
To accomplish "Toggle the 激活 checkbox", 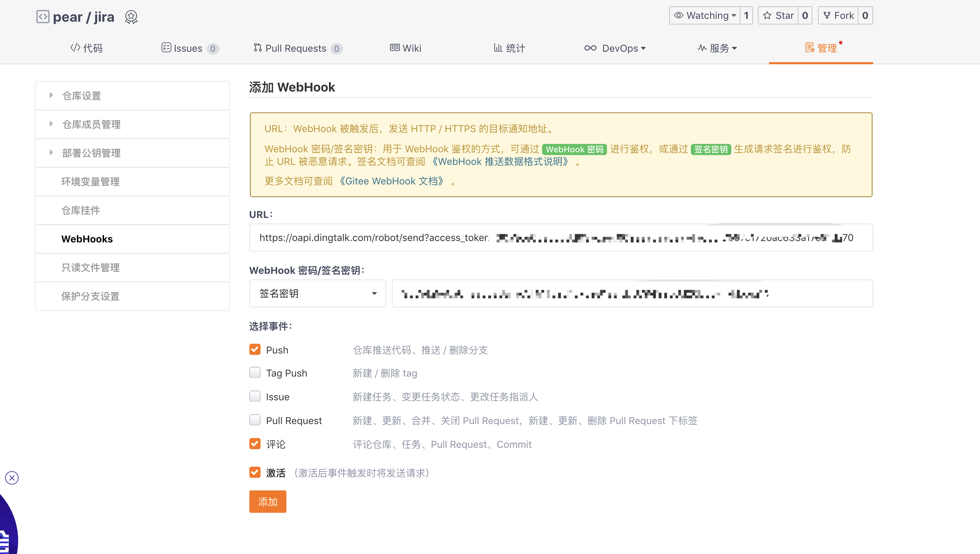I will tap(255, 473).
